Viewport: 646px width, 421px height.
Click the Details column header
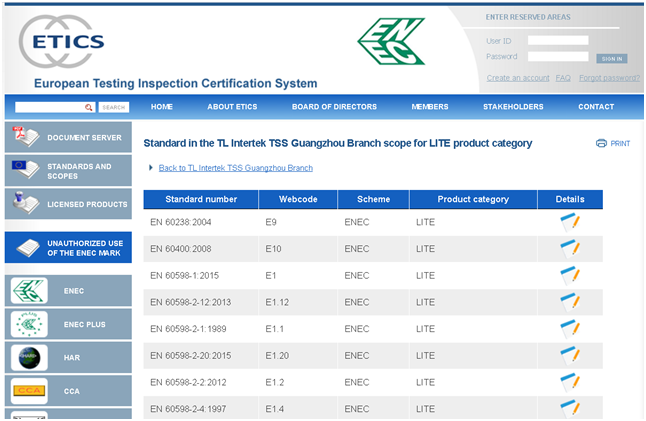pyautogui.click(x=570, y=199)
